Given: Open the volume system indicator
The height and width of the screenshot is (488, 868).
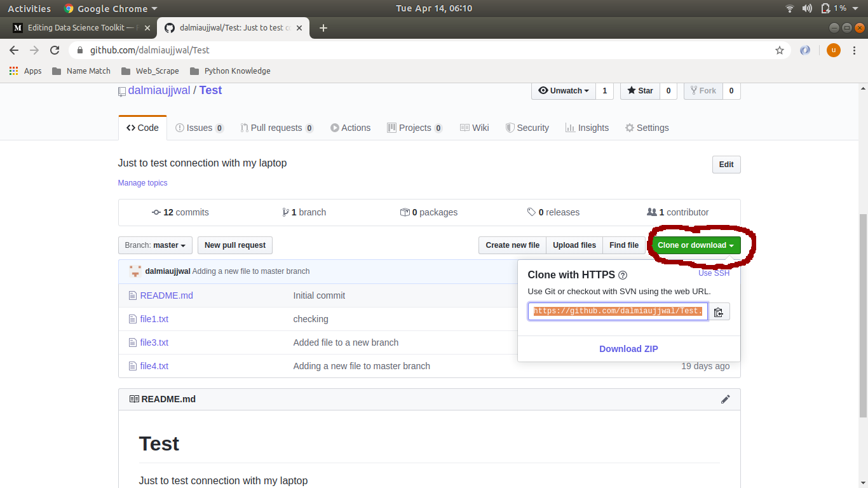Looking at the screenshot, I should [807, 8].
